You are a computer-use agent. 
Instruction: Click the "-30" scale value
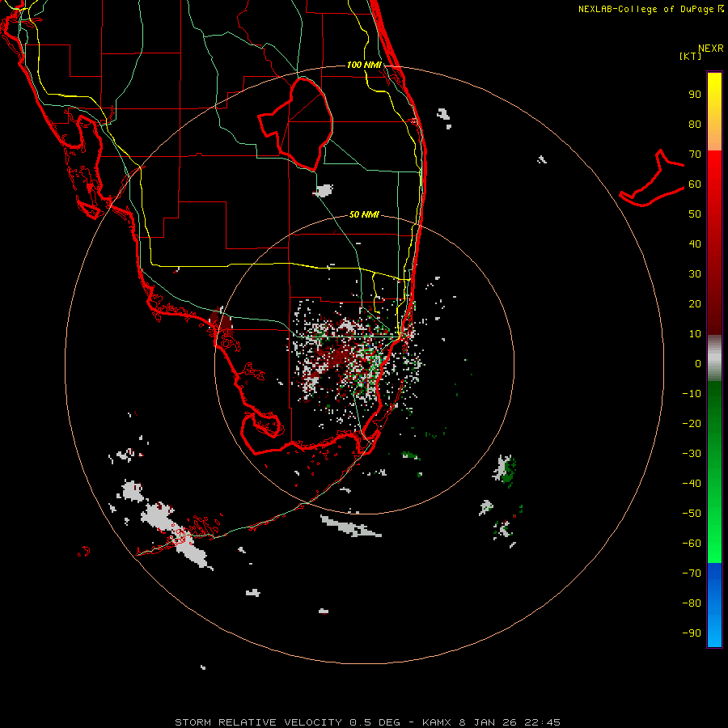click(692, 454)
